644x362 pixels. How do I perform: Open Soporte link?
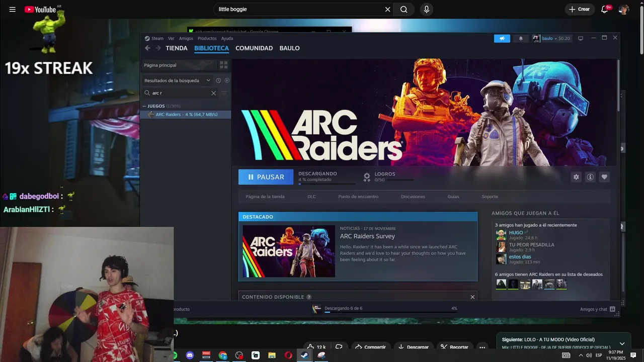click(490, 197)
